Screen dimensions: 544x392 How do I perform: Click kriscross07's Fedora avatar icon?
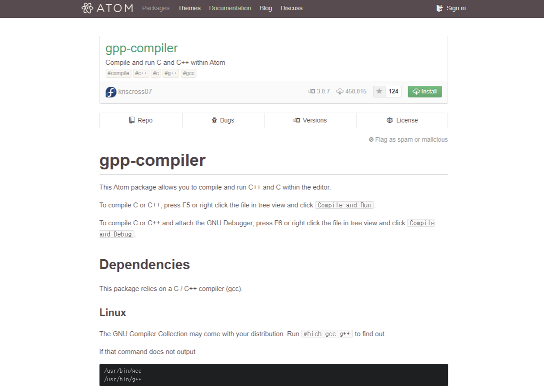pos(111,92)
